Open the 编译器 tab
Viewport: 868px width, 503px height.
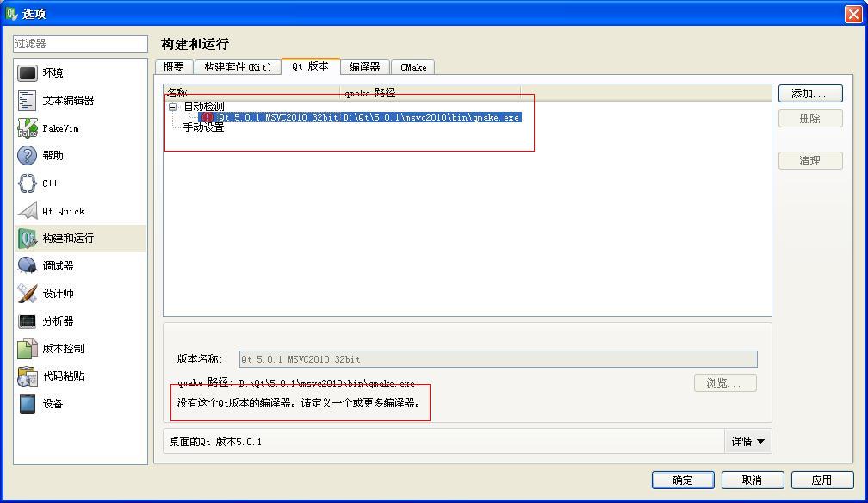tap(364, 67)
